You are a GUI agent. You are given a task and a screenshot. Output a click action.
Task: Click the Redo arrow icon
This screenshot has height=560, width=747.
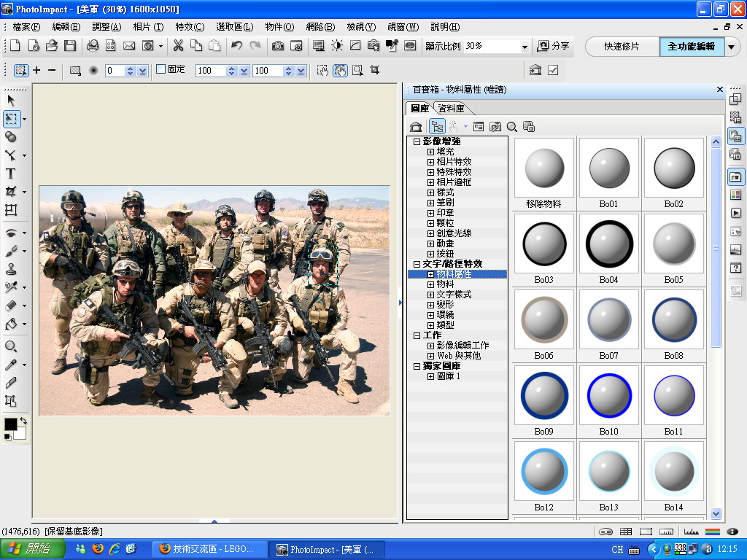(255, 46)
